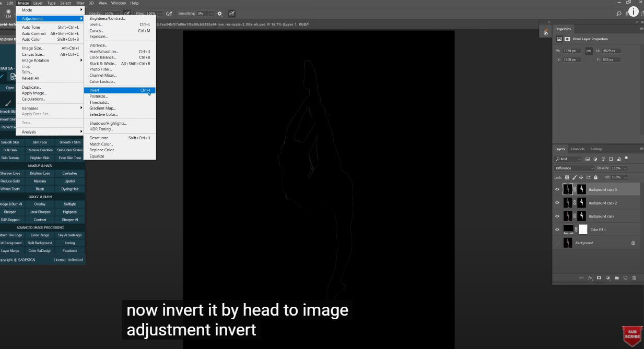Open the Difference blend mode dropdown

[574, 169]
